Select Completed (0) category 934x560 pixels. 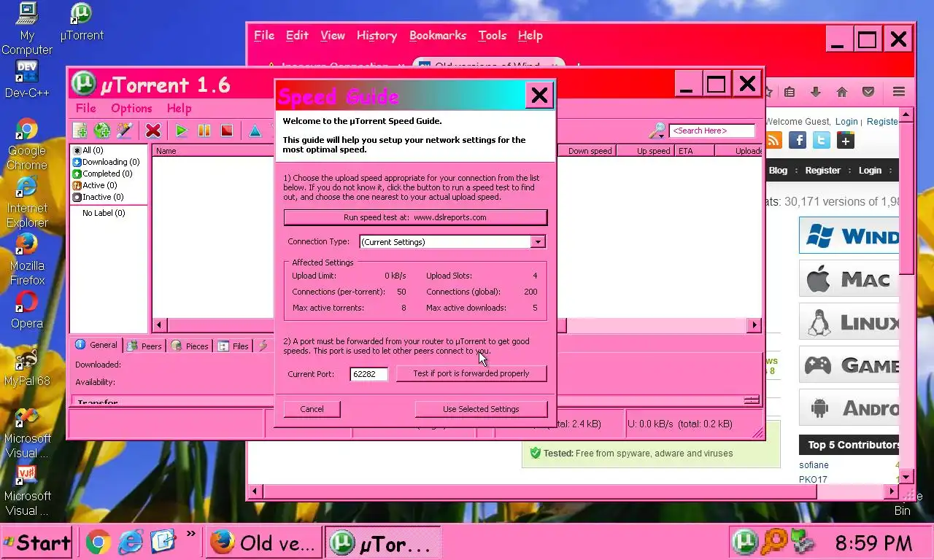(x=103, y=174)
